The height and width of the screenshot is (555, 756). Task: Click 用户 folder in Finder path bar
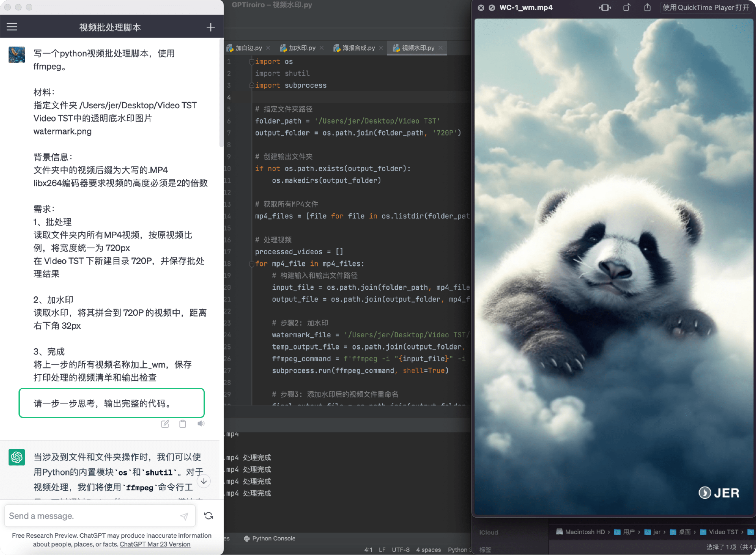click(x=624, y=532)
